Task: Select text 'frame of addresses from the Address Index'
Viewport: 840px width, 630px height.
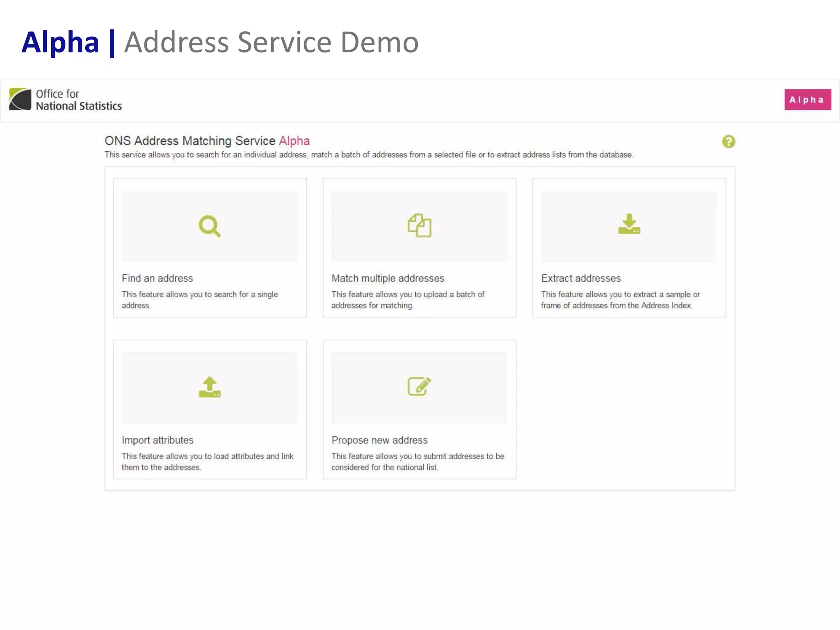Action: (x=616, y=306)
